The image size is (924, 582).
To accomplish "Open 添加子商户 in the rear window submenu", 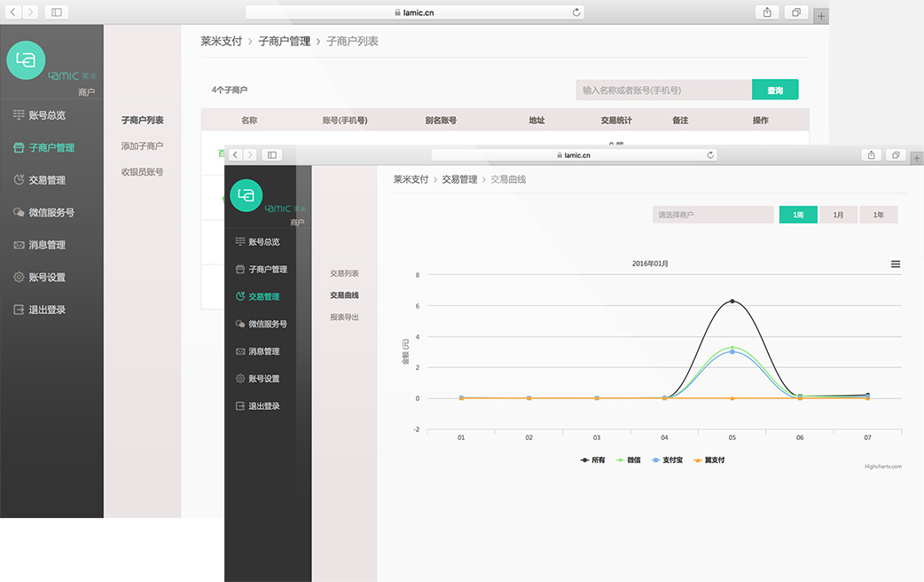I will [142, 146].
